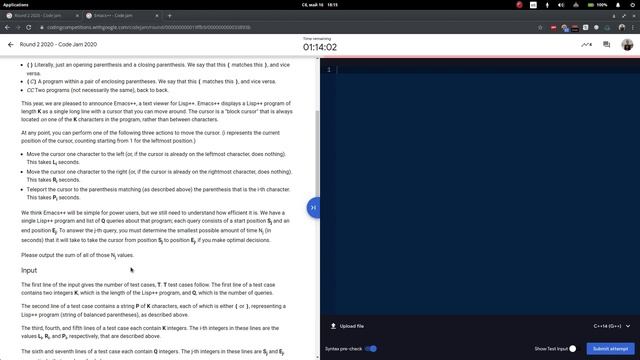The image size is (640, 360).
Task: Toggle Syntax pre-check switch
Action: (x=371, y=349)
